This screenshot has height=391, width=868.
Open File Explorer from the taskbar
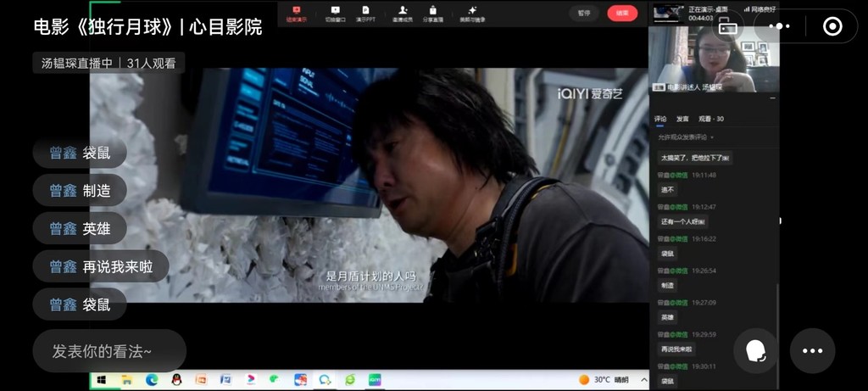click(127, 380)
